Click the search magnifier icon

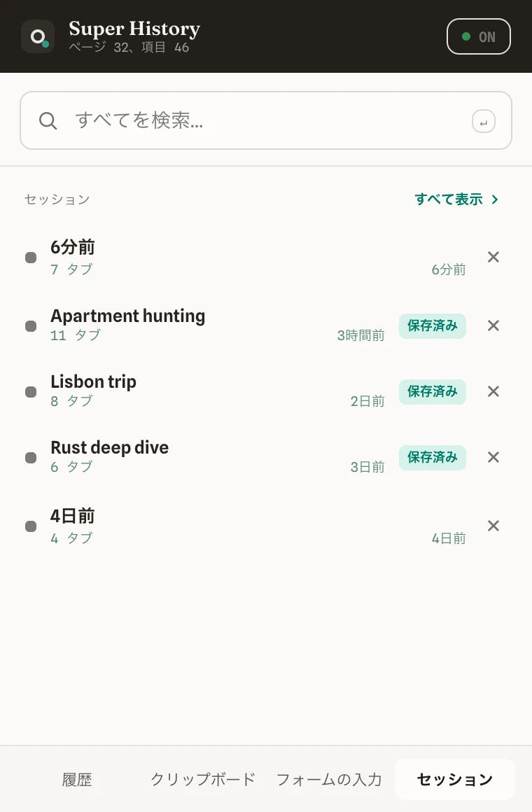(48, 120)
